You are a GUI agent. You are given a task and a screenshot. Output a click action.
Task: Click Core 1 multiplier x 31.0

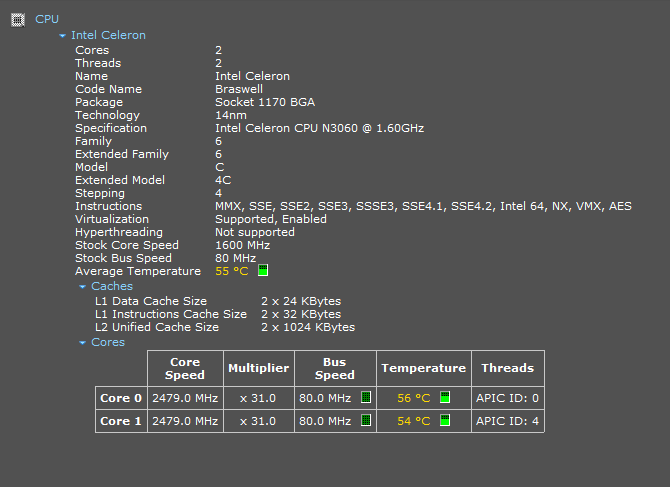click(258, 421)
